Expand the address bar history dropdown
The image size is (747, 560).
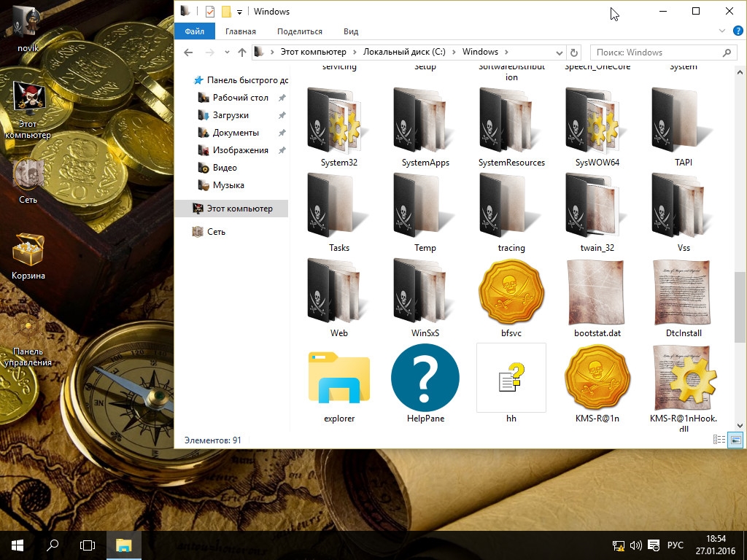coord(560,52)
